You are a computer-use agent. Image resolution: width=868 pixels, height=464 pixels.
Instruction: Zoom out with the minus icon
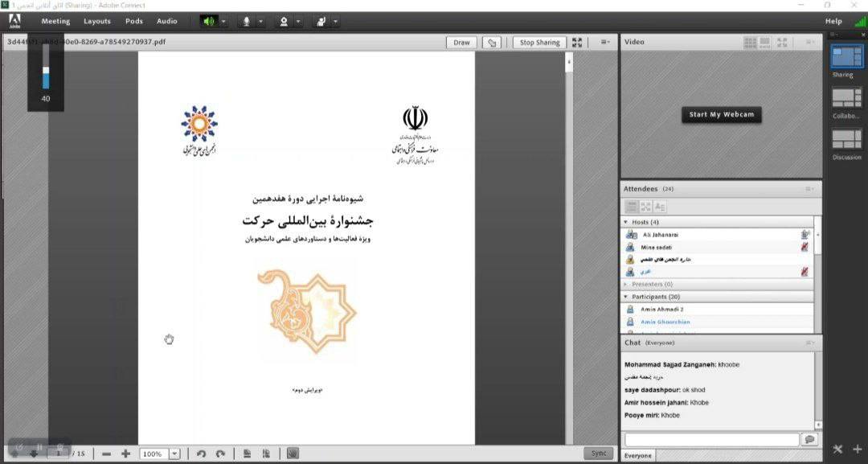pyautogui.click(x=106, y=454)
